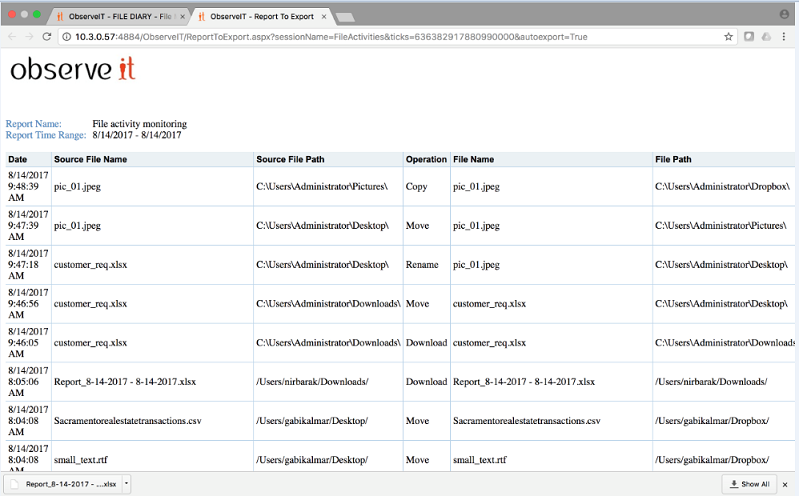Click the Source File Name column header
Image resolution: width=799 pixels, height=496 pixels.
90,159
